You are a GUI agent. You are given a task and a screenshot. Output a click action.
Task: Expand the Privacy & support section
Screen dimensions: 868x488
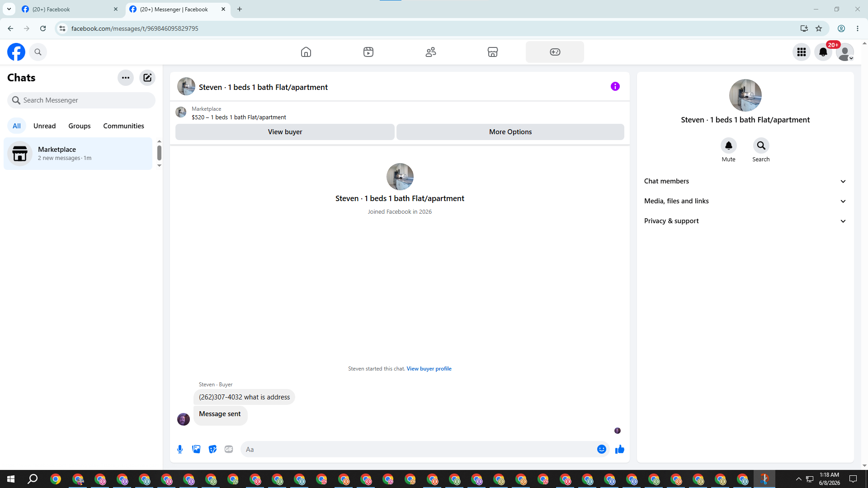tap(745, 221)
